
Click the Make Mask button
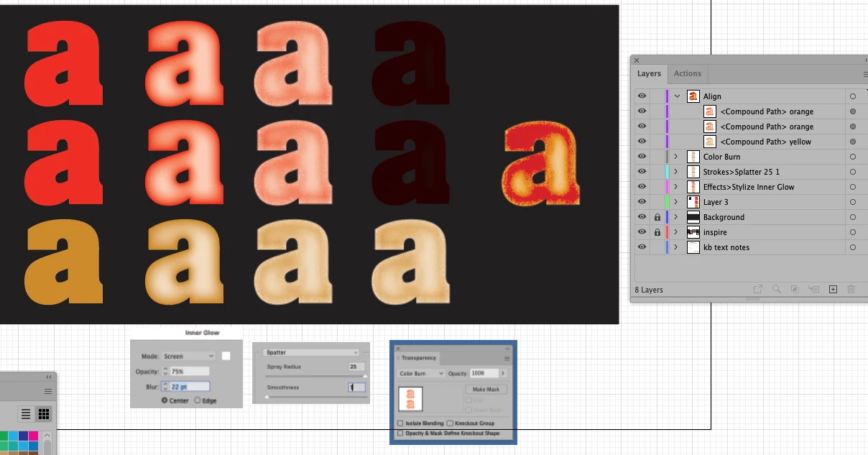click(486, 389)
